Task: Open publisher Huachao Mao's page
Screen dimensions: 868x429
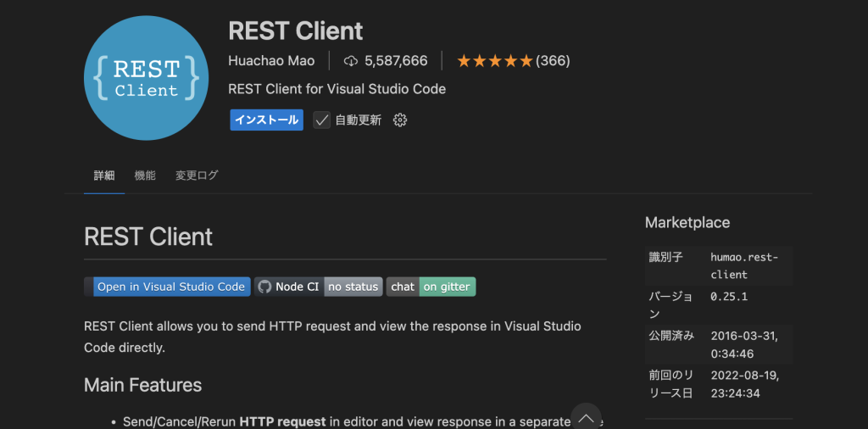Action: tap(271, 61)
